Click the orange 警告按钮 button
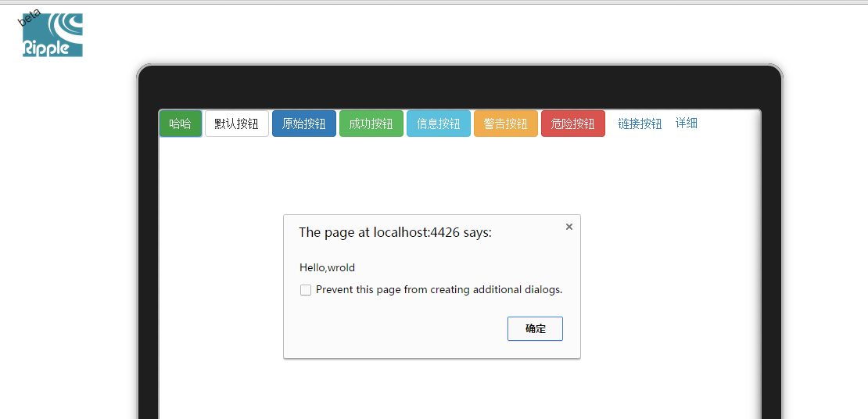This screenshot has width=868, height=419. 506,124
